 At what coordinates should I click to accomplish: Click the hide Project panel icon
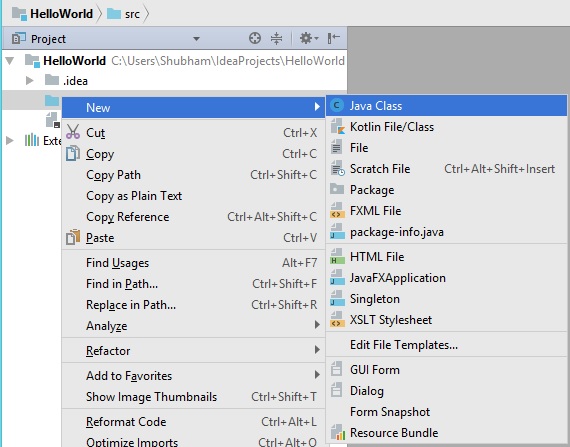click(x=333, y=38)
